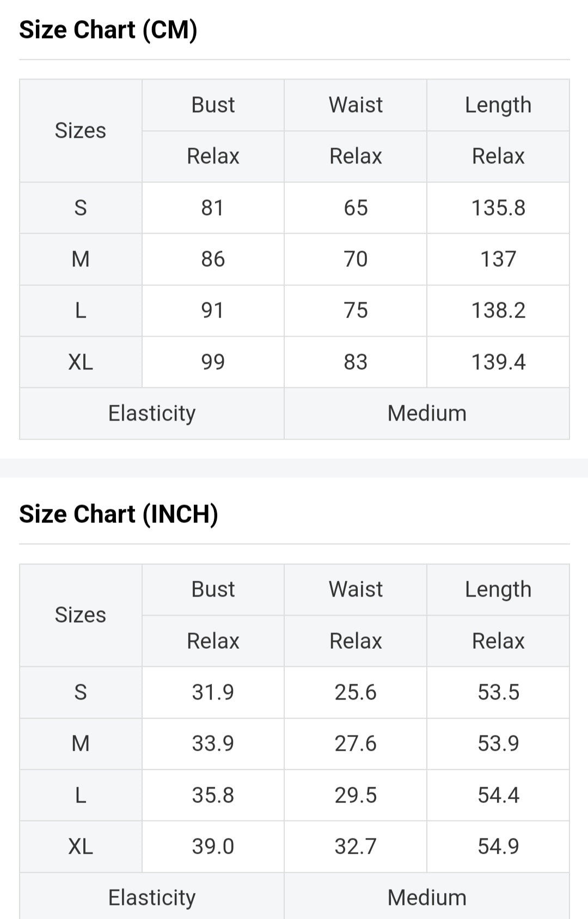Select size XL row label in INCH chart
The width and height of the screenshot is (588, 919).
[x=81, y=847]
